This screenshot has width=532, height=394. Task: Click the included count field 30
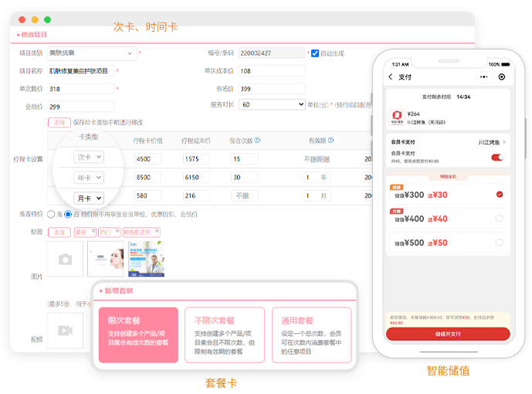coord(245,177)
